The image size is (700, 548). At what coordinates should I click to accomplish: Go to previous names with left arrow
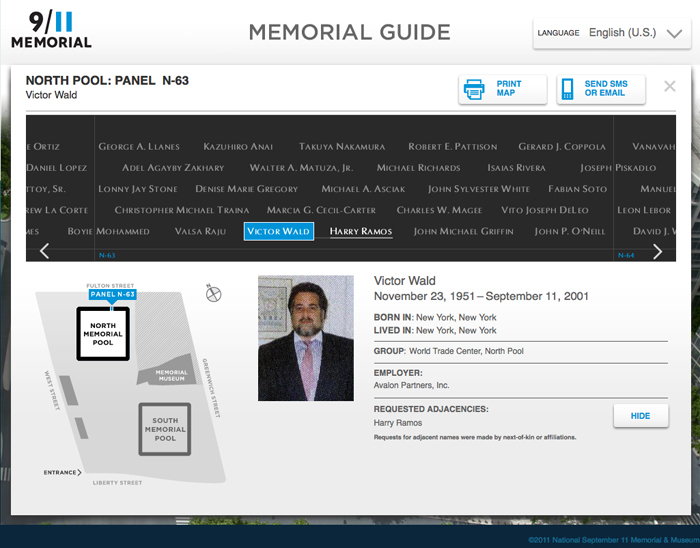[44, 251]
